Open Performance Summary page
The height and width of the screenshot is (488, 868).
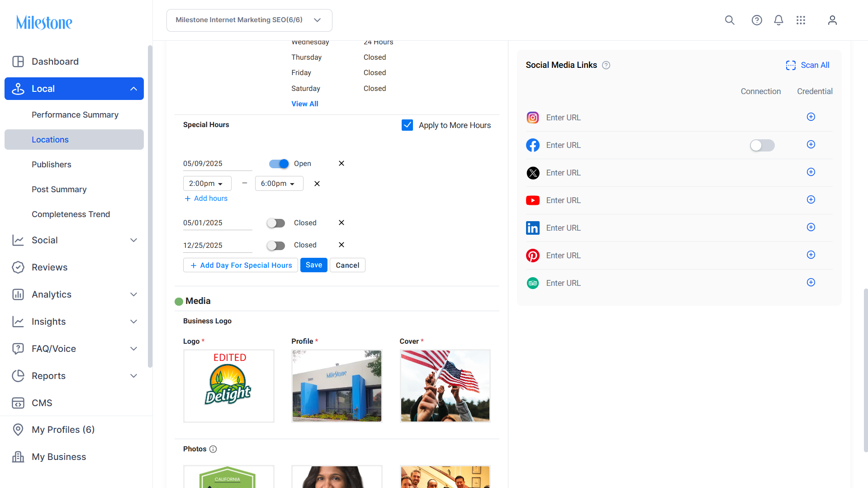pyautogui.click(x=74, y=115)
